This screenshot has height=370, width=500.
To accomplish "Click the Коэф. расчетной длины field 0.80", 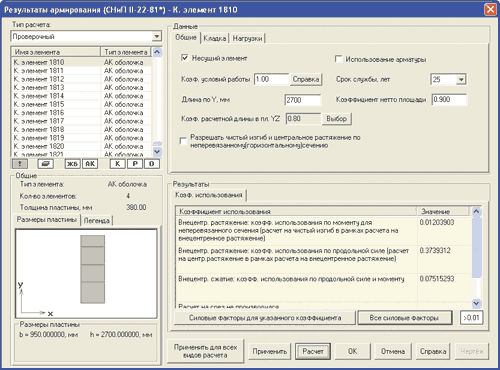I will tap(303, 119).
